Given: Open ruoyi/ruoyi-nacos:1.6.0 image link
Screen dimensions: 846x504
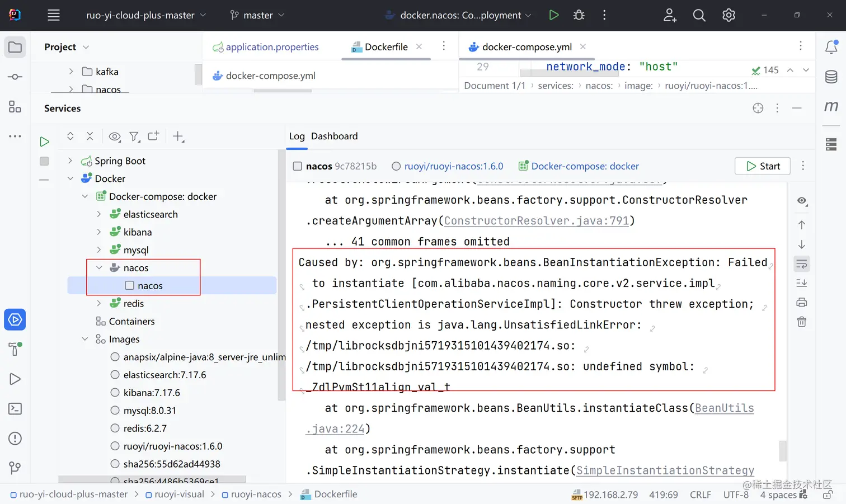Looking at the screenshot, I should pos(454,166).
